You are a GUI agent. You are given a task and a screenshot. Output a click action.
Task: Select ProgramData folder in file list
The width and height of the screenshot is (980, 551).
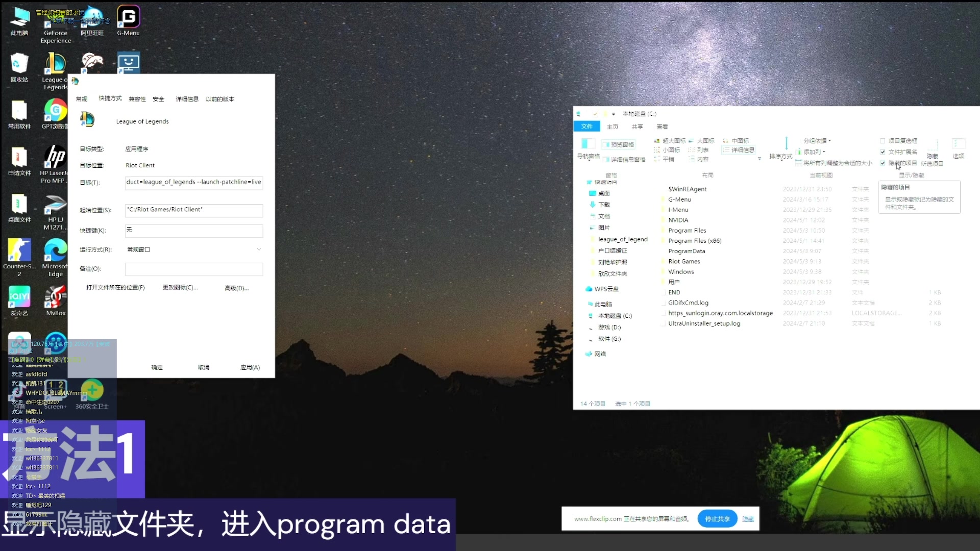tap(687, 251)
